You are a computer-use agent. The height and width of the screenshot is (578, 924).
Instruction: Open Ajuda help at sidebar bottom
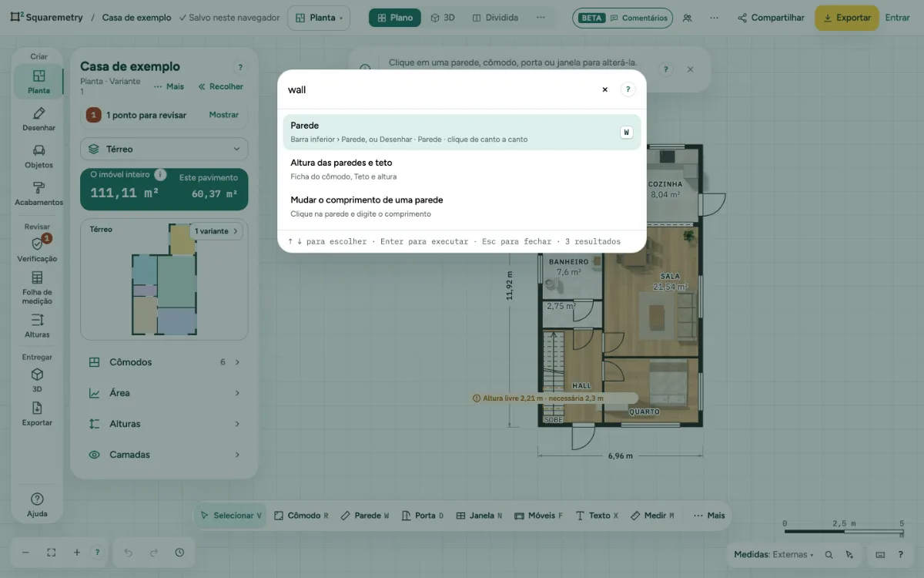[x=37, y=505]
